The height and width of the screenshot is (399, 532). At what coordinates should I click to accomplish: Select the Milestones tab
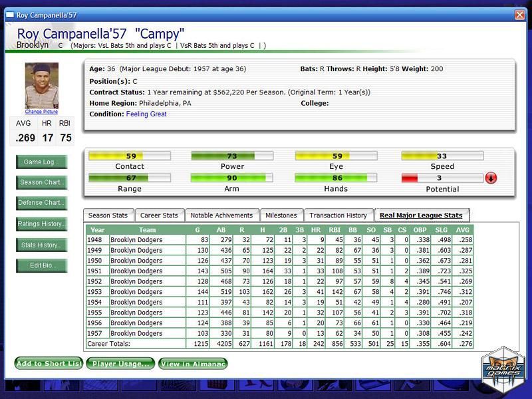point(281,215)
